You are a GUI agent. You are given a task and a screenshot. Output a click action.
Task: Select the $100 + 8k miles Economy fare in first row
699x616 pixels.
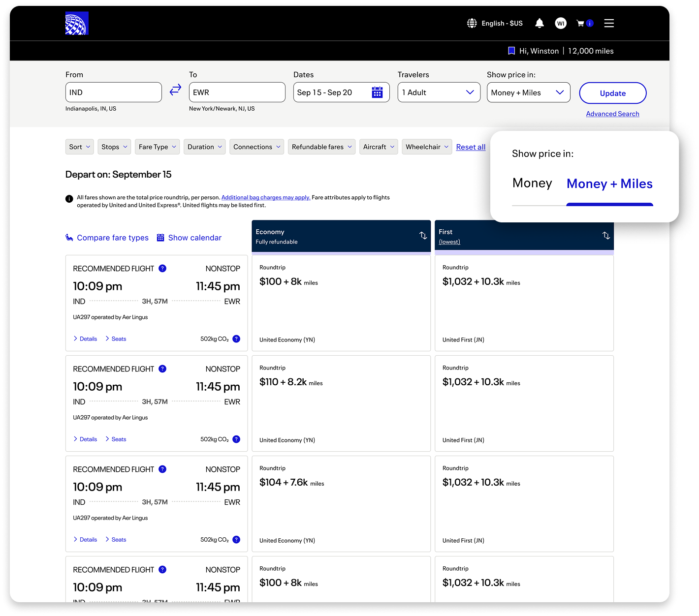(x=341, y=303)
